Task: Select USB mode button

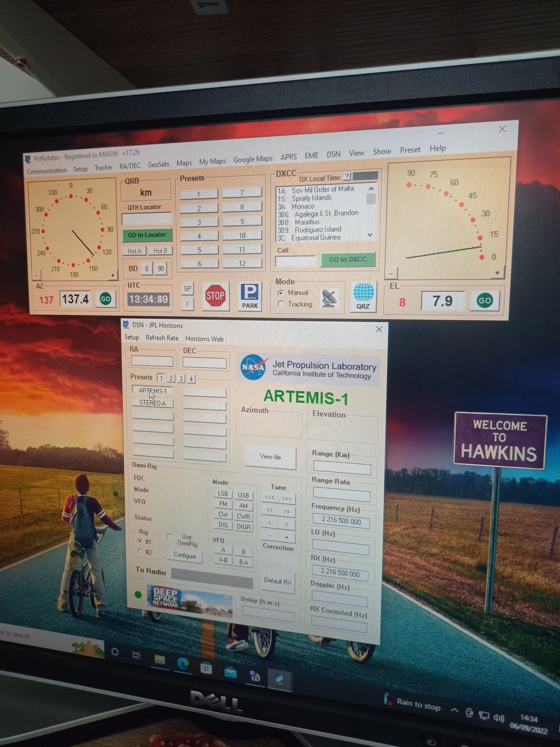Action: click(x=243, y=496)
